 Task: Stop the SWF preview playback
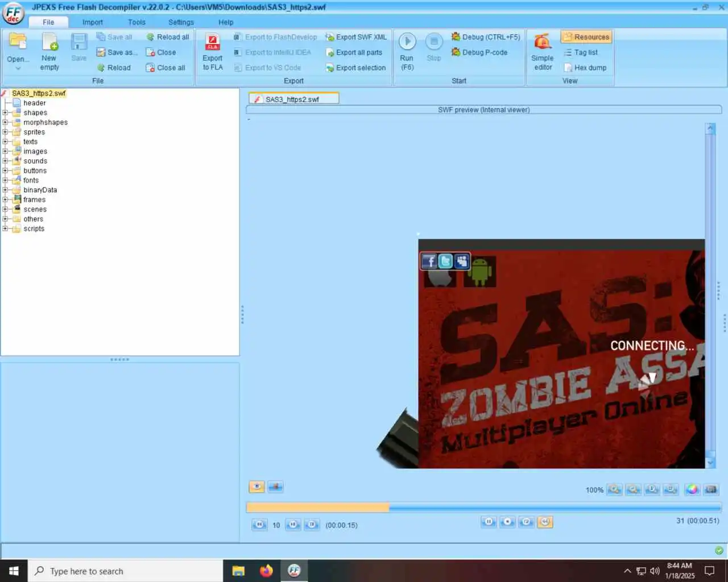pyautogui.click(x=507, y=522)
